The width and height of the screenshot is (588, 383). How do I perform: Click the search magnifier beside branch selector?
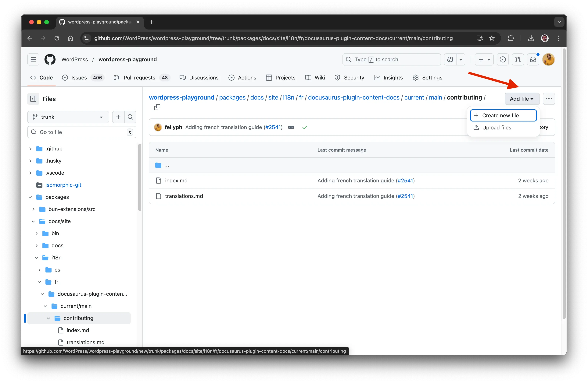[131, 117]
